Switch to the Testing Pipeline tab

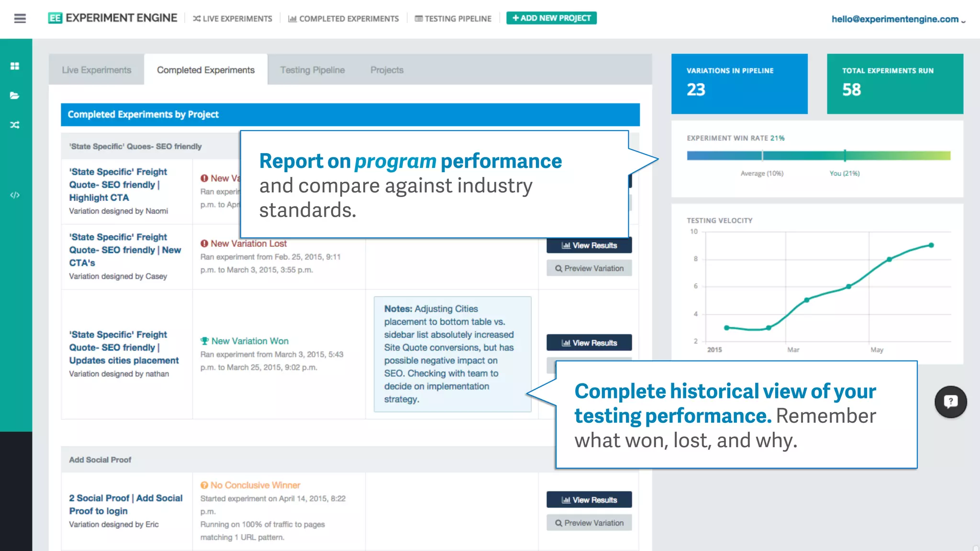tap(312, 70)
